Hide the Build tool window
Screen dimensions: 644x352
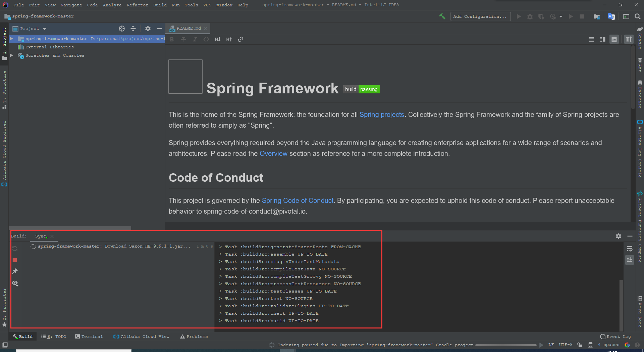630,236
